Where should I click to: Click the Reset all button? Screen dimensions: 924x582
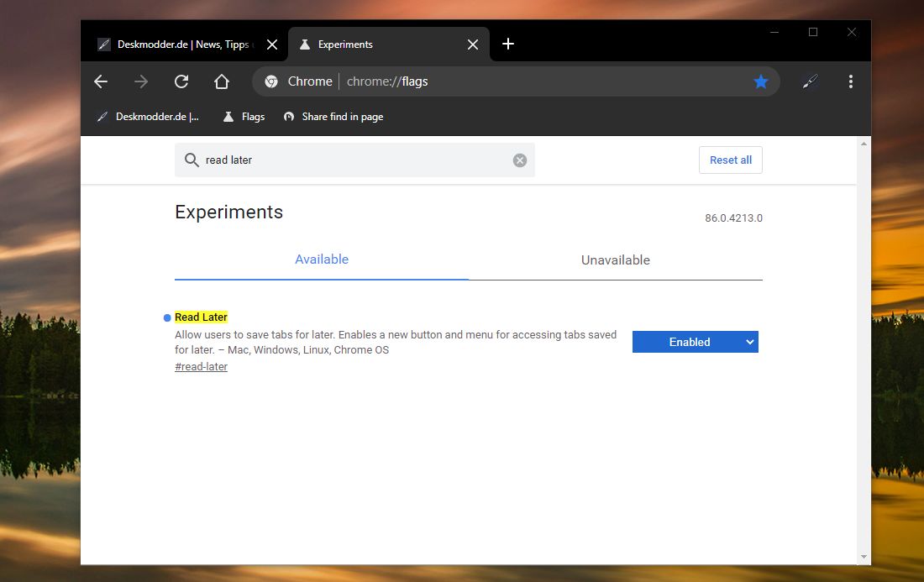coord(731,160)
